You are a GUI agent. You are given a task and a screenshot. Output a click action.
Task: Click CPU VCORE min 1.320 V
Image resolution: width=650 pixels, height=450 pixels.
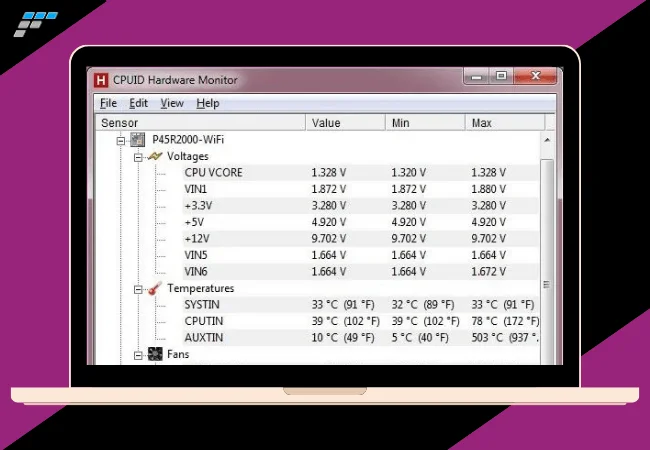(x=408, y=173)
